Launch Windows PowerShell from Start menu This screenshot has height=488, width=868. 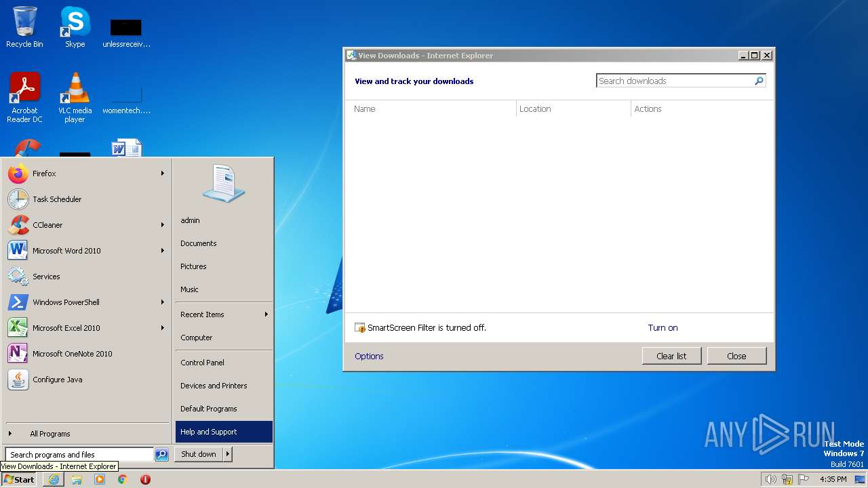[87, 302]
